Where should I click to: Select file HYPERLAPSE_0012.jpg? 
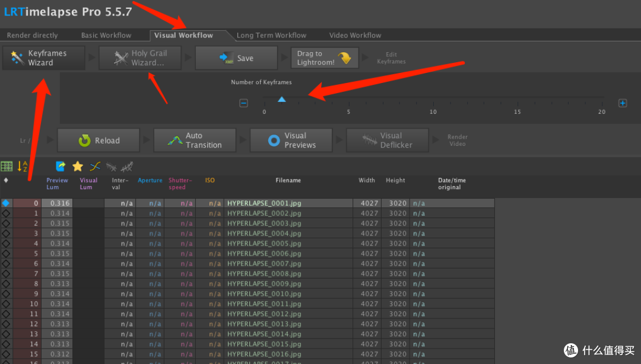coord(264,314)
